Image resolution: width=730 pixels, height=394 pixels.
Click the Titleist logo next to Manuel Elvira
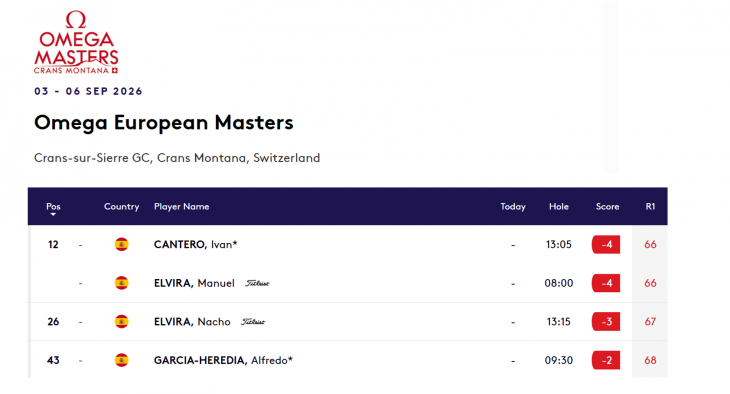[257, 283]
